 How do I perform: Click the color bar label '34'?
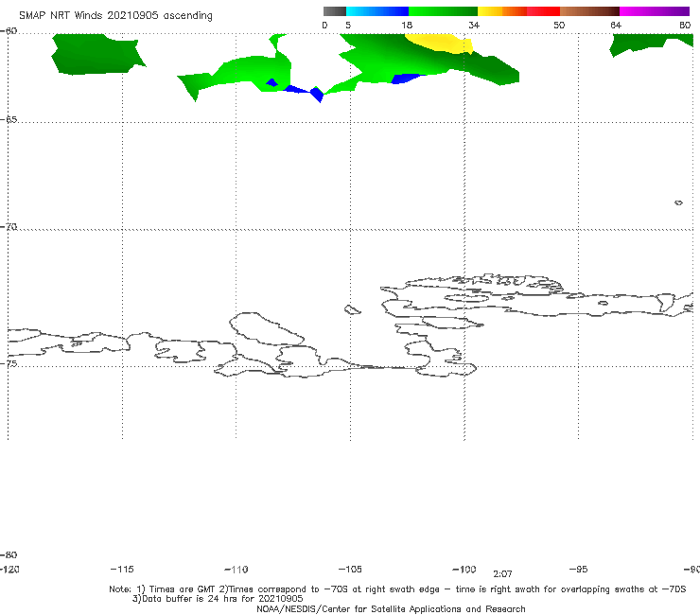pos(474,25)
